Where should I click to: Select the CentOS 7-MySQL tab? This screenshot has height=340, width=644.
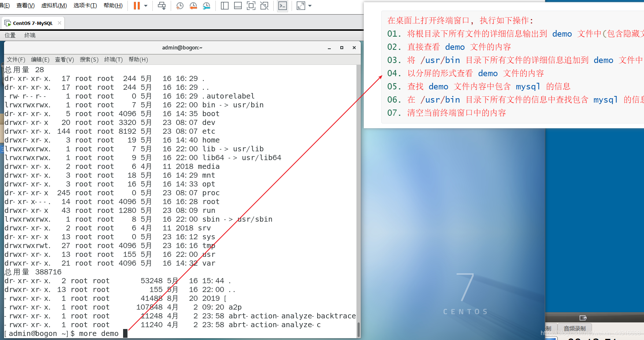tap(33, 23)
